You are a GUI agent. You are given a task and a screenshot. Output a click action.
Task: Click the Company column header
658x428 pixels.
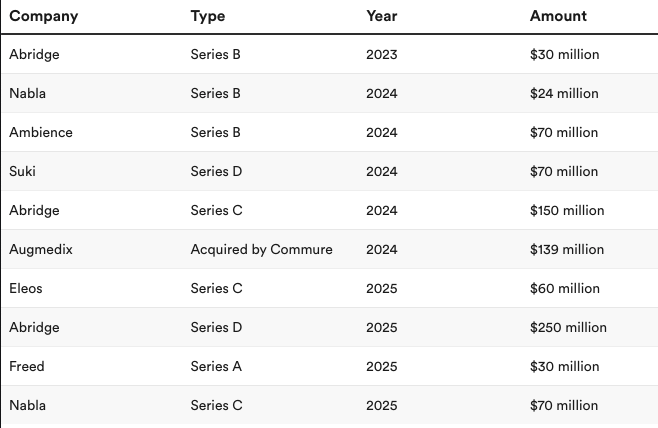[44, 16]
